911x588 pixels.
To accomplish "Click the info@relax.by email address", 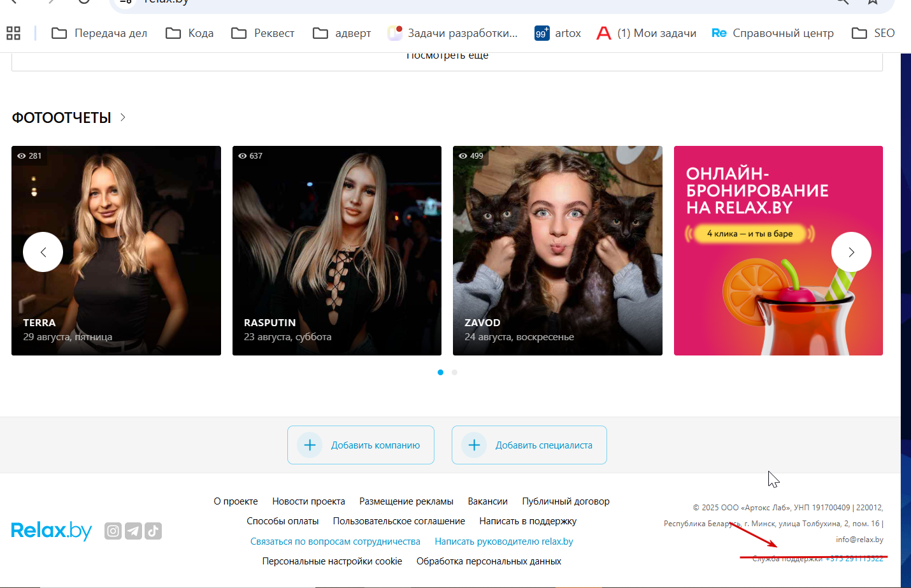I will [859, 540].
